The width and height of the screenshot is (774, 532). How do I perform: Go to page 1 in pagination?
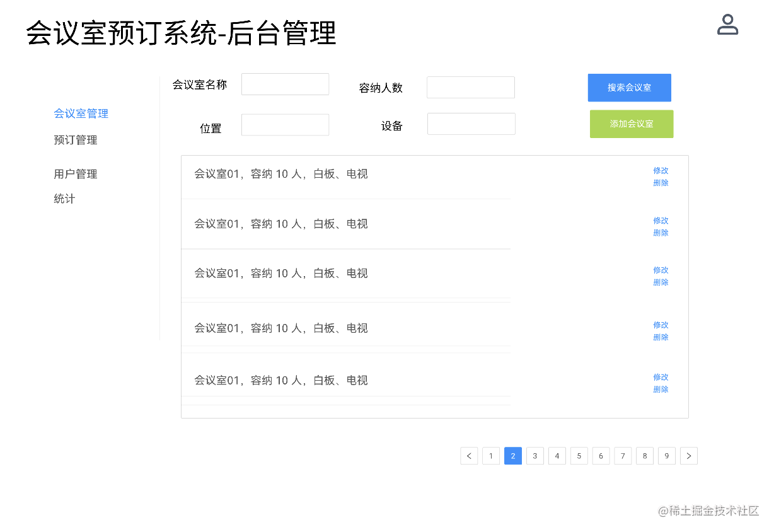pyautogui.click(x=491, y=456)
